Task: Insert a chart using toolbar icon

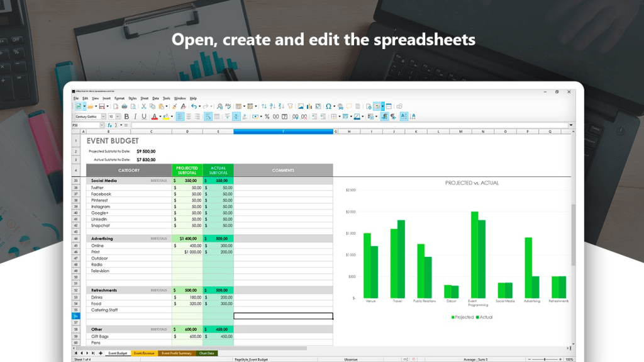Action: click(x=309, y=106)
